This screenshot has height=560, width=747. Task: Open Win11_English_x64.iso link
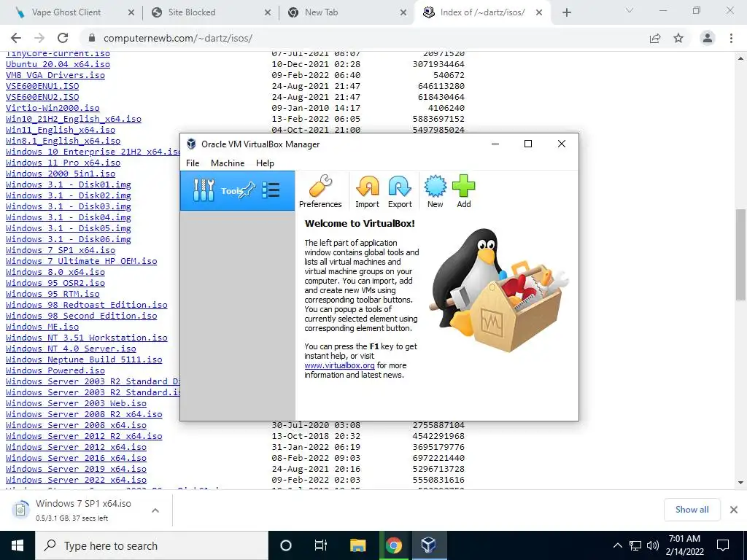[x=61, y=130]
